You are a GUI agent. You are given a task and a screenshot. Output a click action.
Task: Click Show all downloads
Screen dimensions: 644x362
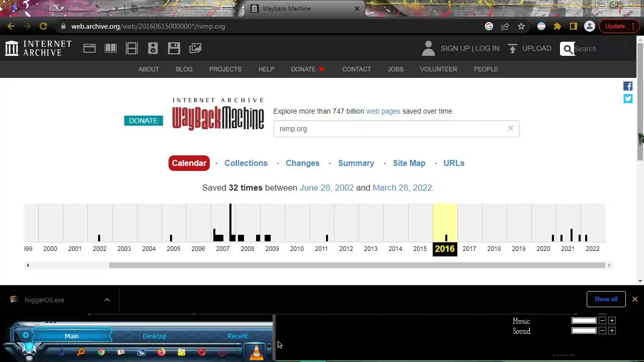click(x=606, y=299)
